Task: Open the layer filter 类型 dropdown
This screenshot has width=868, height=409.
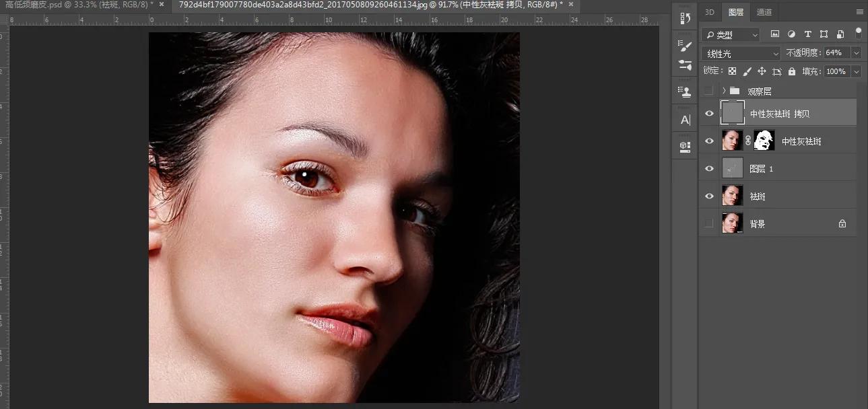Action: pos(731,34)
